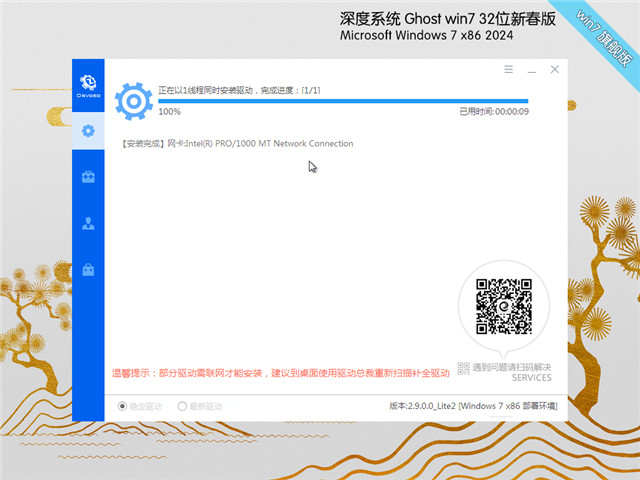
Task: Click the blue installation progress bar
Action: tap(343, 101)
